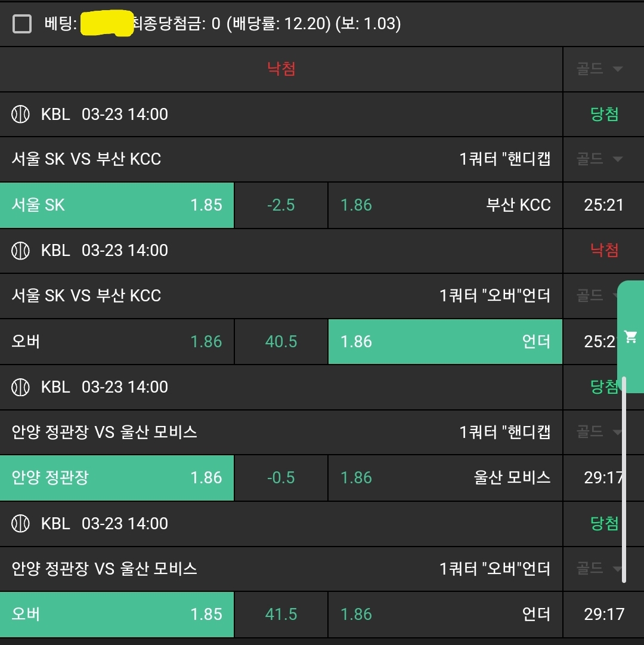Click basketball icon of fourth KBL match
The image size is (644, 645).
(21, 524)
